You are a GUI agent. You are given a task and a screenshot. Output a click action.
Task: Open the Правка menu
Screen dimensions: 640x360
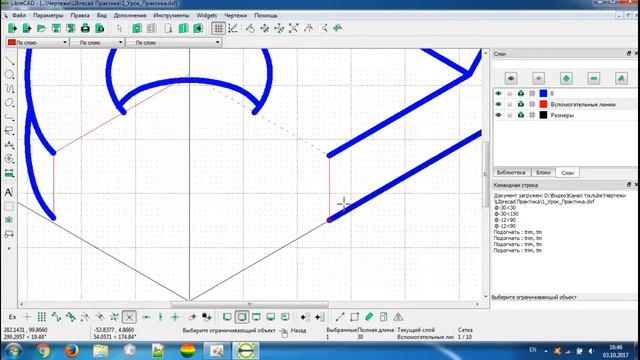click(80, 15)
